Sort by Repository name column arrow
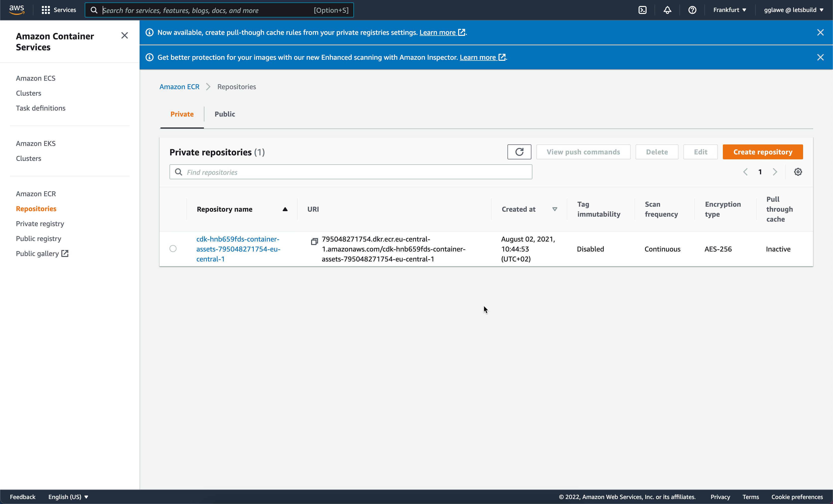This screenshot has width=833, height=504. coord(285,209)
